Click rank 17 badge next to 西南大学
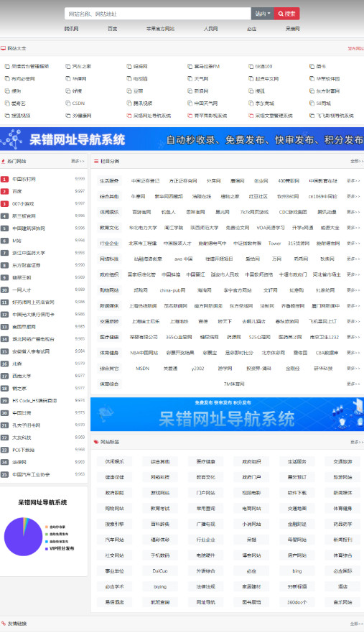Viewport: 364px width, 633px height. click(4, 376)
